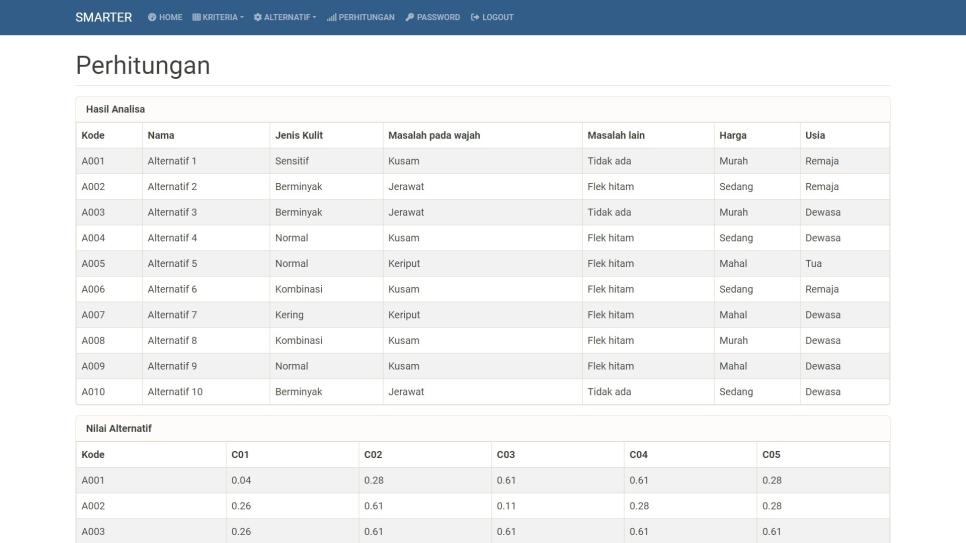The width and height of the screenshot is (966, 543).
Task: Open the SMARTER brand link
Action: 103,18
